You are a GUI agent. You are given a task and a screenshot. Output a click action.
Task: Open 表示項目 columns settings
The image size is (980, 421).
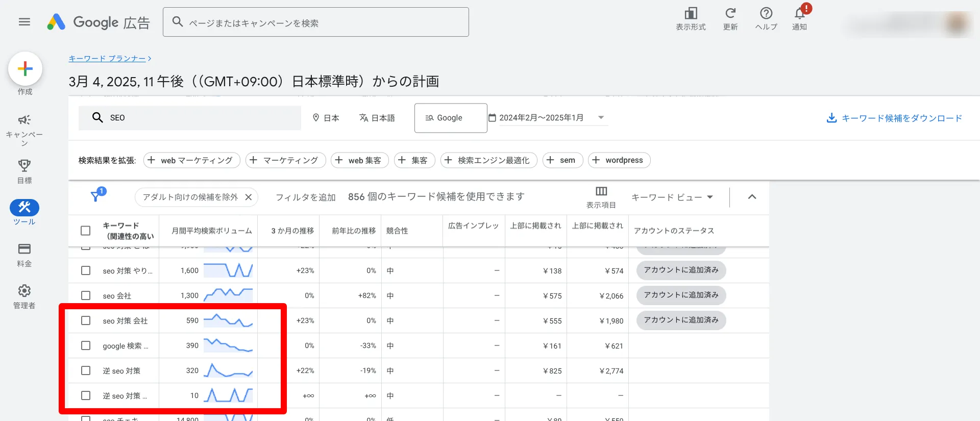click(x=601, y=197)
